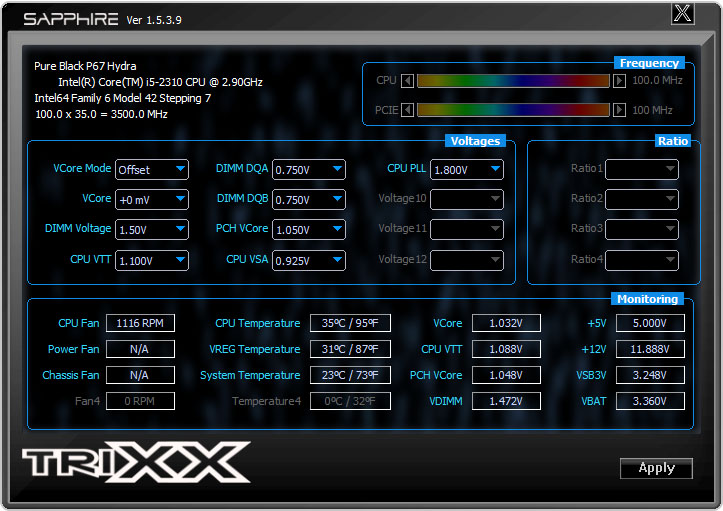723x511 pixels.
Task: Click the Ratio section header
Action: point(673,141)
